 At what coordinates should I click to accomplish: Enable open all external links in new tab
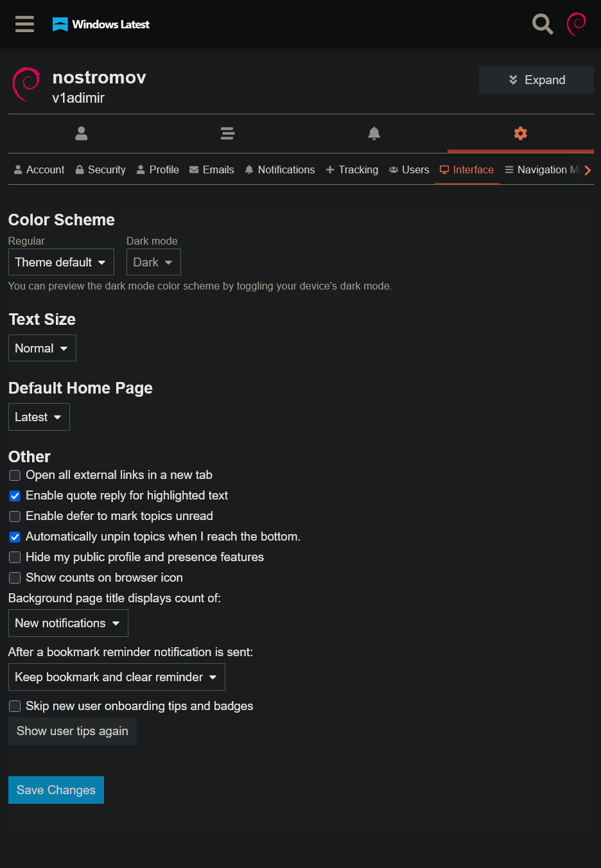pyautogui.click(x=15, y=476)
